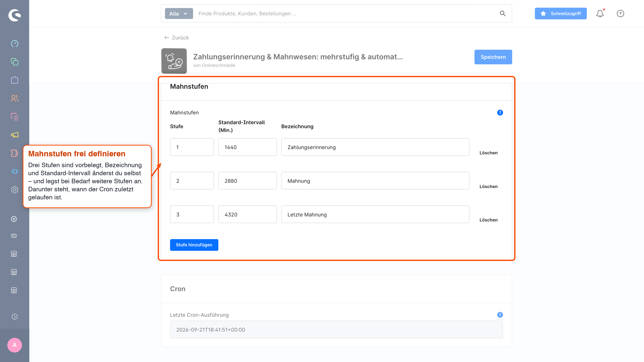The image size is (644, 362).
Task: Click the basket sales channel icon
Action: (x=14, y=236)
